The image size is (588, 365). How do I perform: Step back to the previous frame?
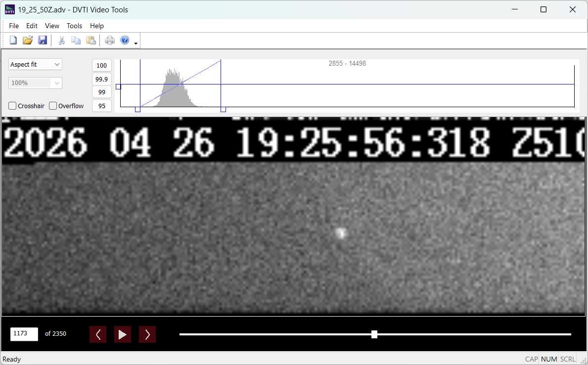[x=98, y=334]
